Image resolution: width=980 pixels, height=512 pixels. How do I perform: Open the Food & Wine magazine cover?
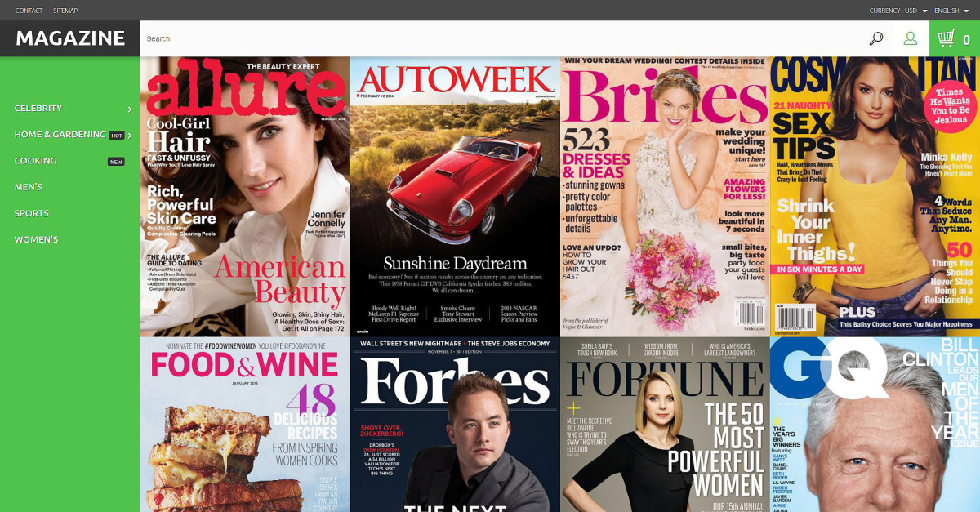point(245,425)
